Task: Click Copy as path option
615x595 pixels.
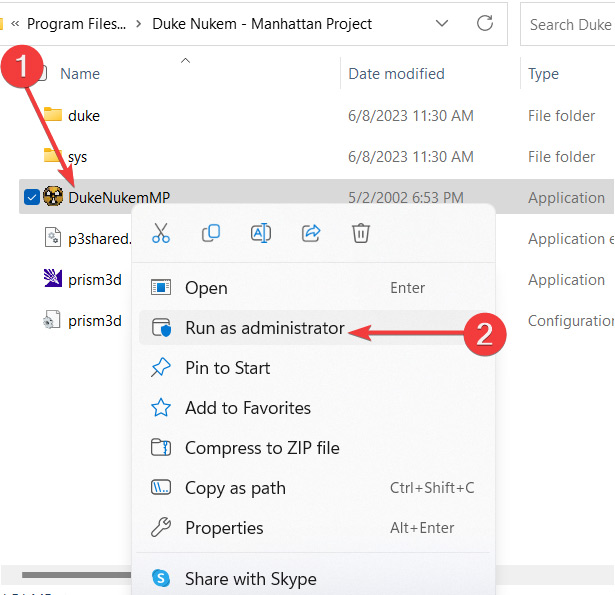Action: click(235, 488)
